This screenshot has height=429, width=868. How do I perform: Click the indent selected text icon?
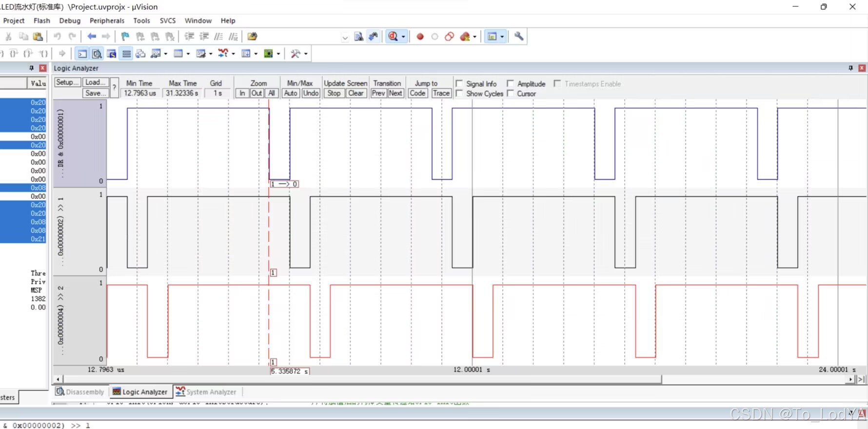[x=189, y=37]
